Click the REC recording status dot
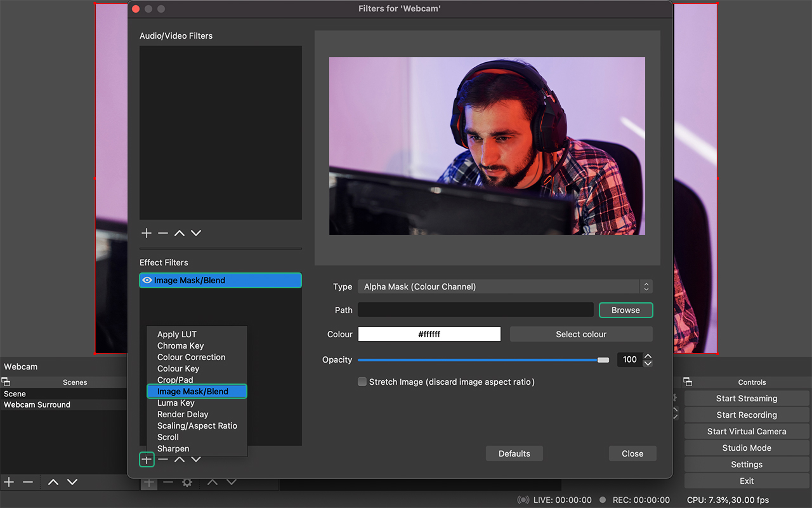 pos(603,500)
